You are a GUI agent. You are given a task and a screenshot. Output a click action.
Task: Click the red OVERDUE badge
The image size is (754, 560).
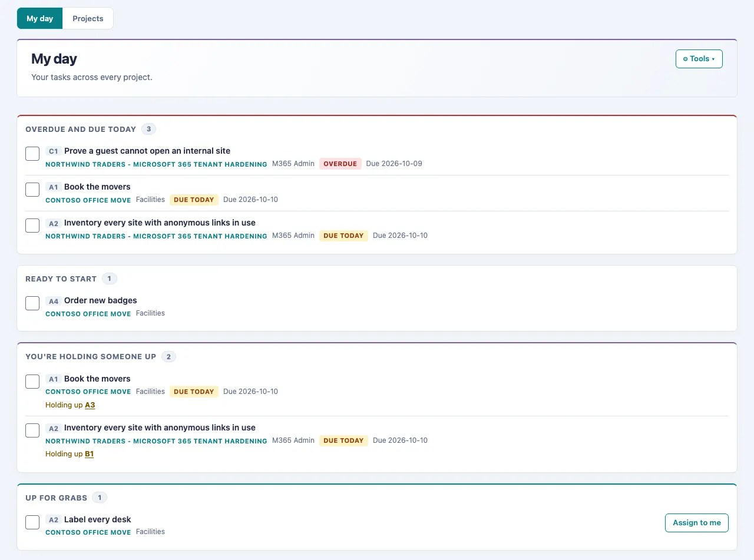(340, 164)
